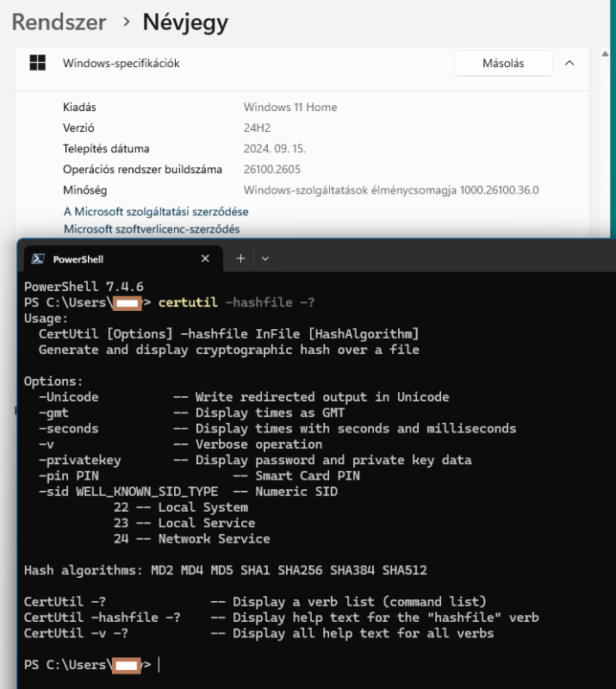Image resolution: width=616 pixels, height=689 pixels.
Task: Click the -privatekey option line
Action: tap(255, 460)
